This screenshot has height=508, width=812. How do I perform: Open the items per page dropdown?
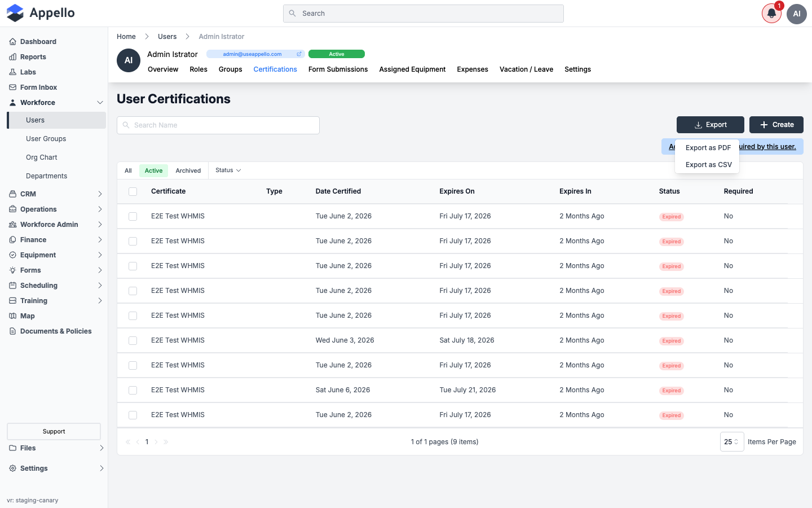(x=732, y=442)
